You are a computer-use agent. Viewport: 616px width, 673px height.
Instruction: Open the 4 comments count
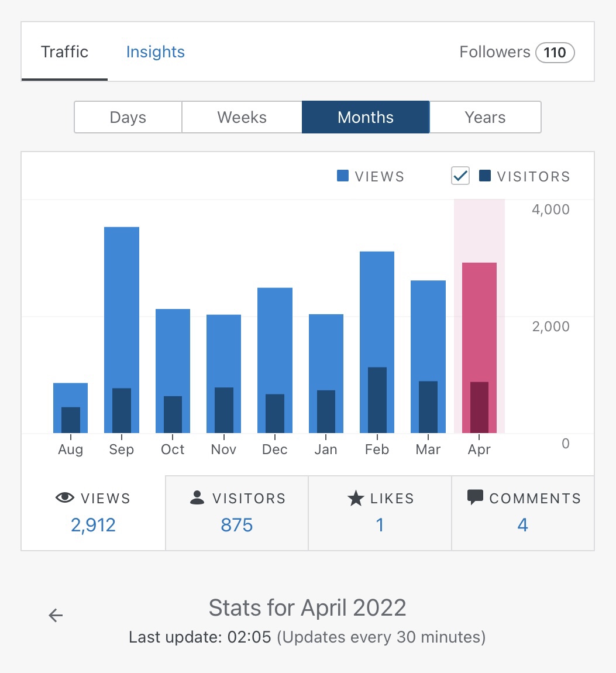pyautogui.click(x=522, y=525)
